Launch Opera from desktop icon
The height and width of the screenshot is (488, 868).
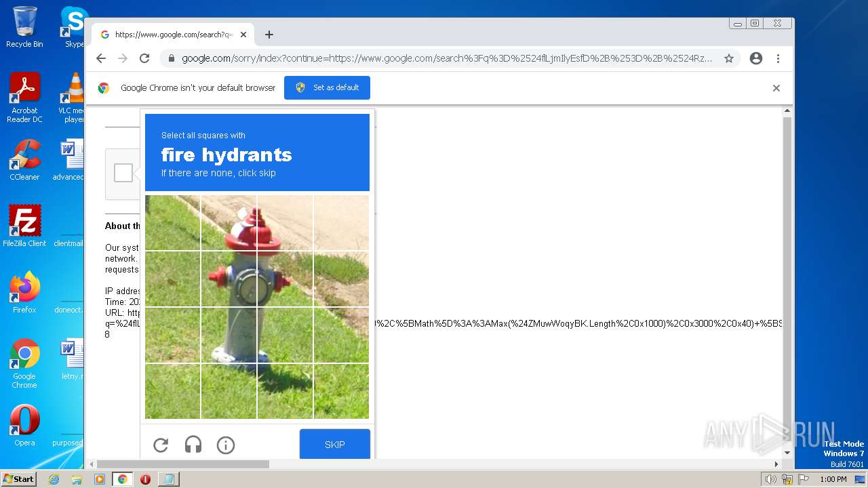24,426
